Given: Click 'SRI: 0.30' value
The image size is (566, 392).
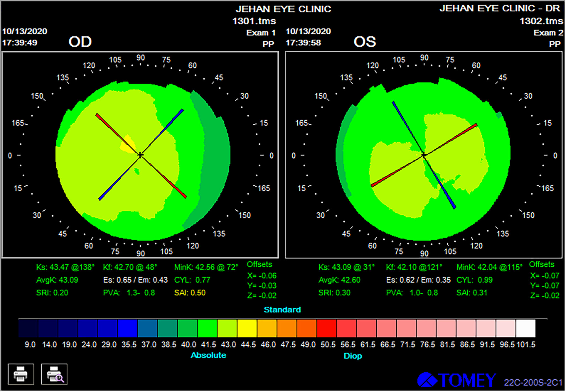Looking at the screenshot, I should 334,293.
